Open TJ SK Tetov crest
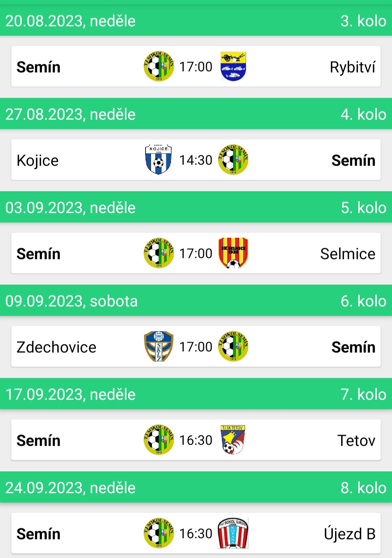Viewport: 392px width, 558px height. 233,440
